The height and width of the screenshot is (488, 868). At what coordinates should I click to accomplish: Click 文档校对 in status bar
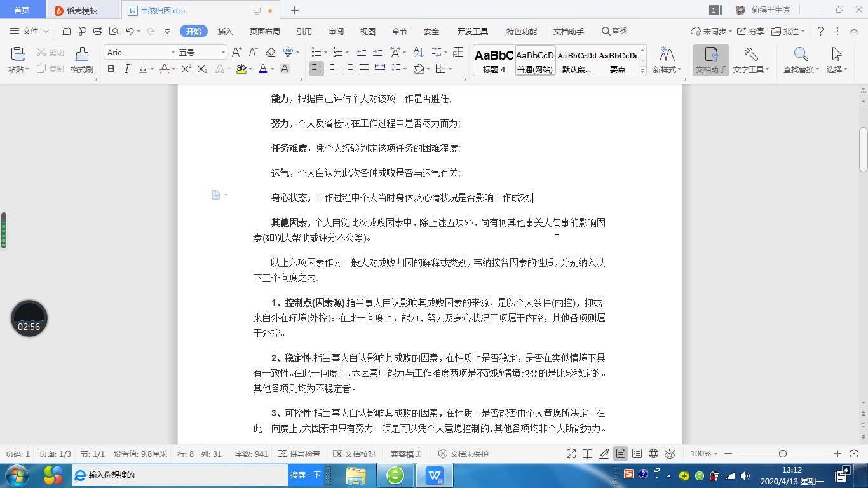click(x=353, y=454)
